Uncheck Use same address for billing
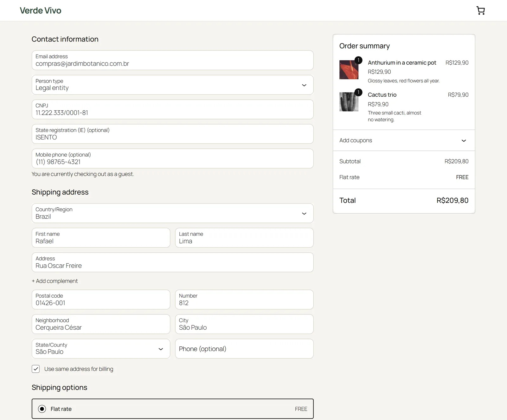Screen dimensions: 507x420 point(36,369)
